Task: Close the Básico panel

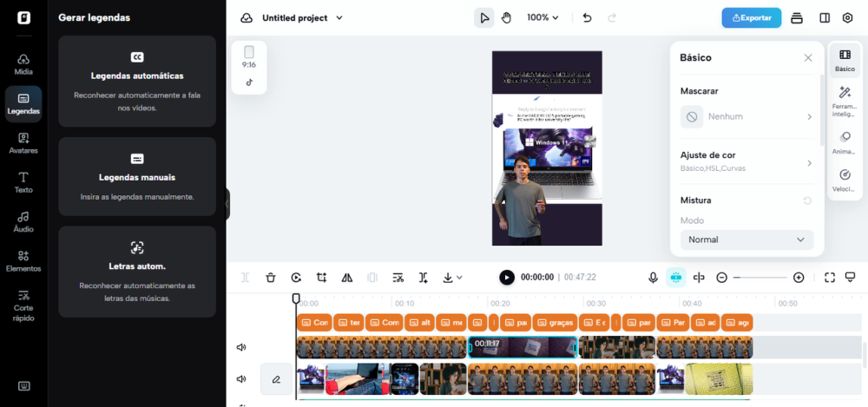Action: (808, 57)
